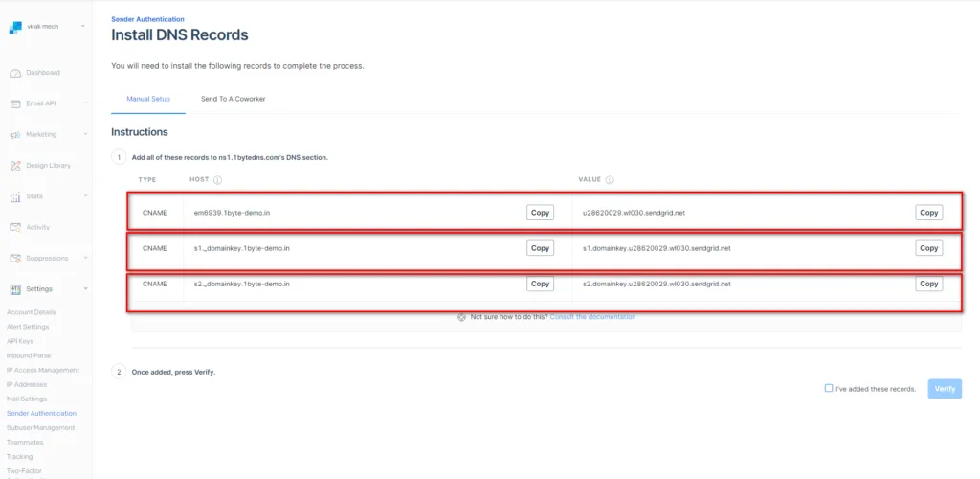Screen dimensions: 980x479
Task: Copy host s2._domainkey.1byte-demo.in
Action: 540,284
